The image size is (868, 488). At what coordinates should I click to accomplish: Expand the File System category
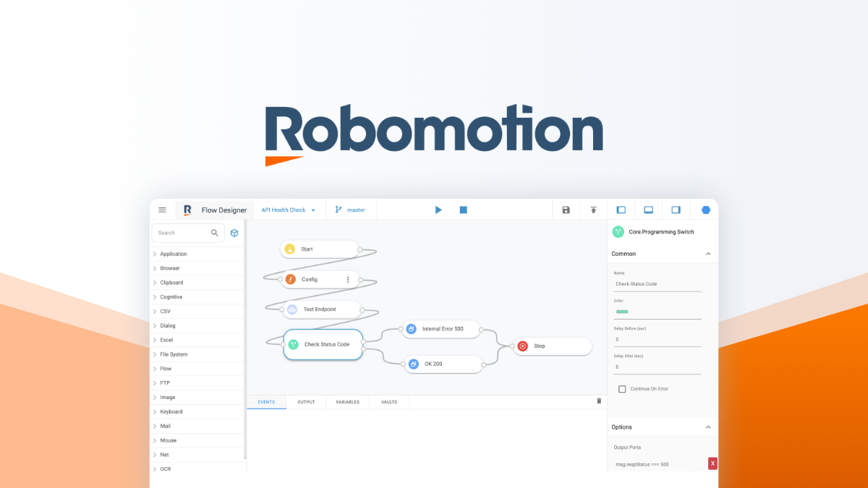coord(197,354)
